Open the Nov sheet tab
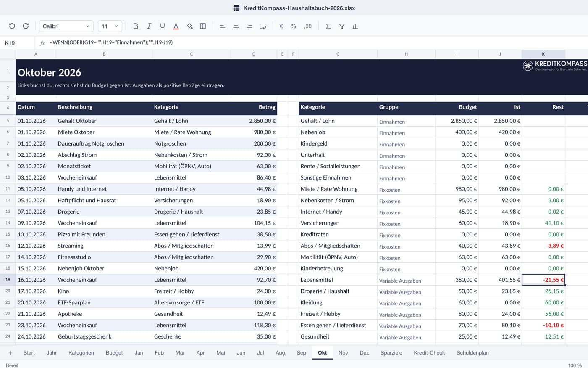The width and height of the screenshot is (588, 368). 343,353
